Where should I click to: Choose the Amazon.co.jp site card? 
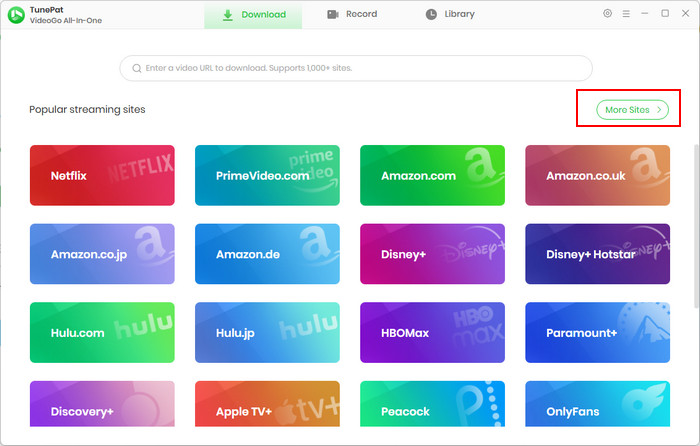tap(102, 254)
